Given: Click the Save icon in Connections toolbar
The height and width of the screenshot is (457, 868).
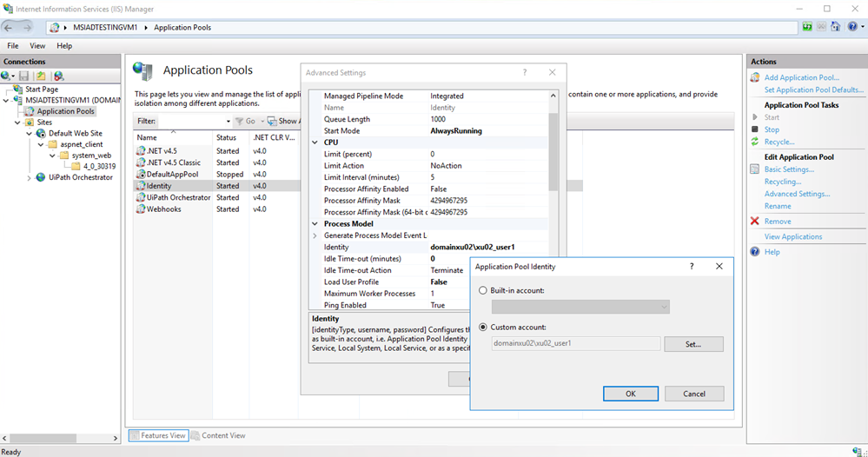Looking at the screenshot, I should [x=24, y=76].
